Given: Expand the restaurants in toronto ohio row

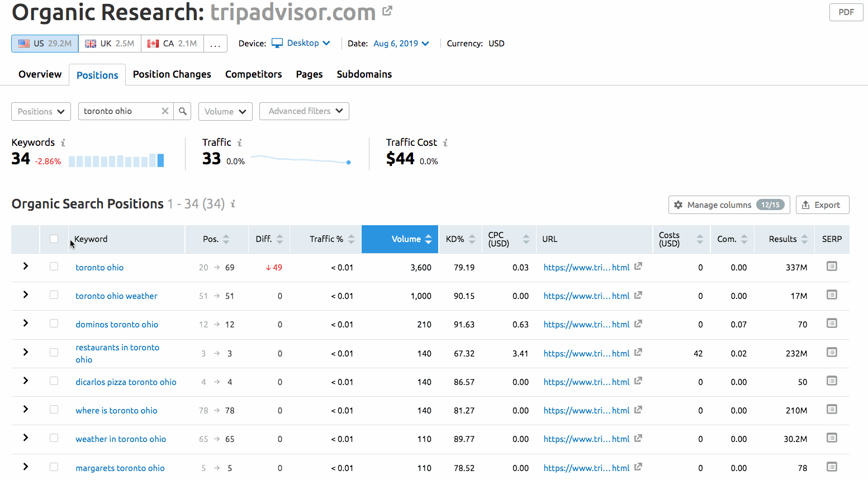Looking at the screenshot, I should [26, 352].
